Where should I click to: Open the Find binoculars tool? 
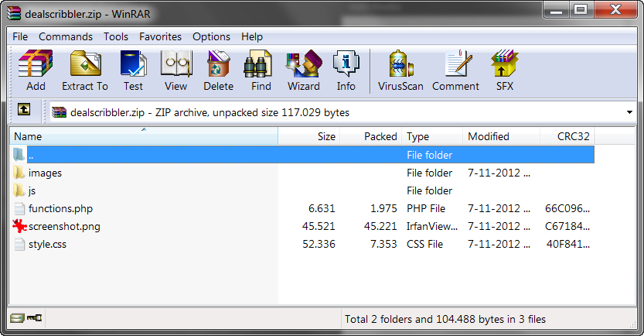pos(261,70)
